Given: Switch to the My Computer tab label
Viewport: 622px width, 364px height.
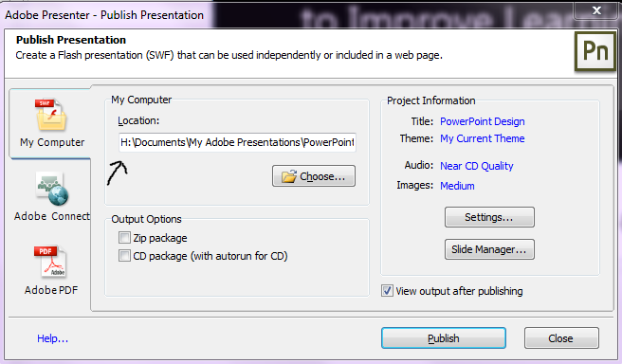Looking at the screenshot, I should tap(52, 142).
